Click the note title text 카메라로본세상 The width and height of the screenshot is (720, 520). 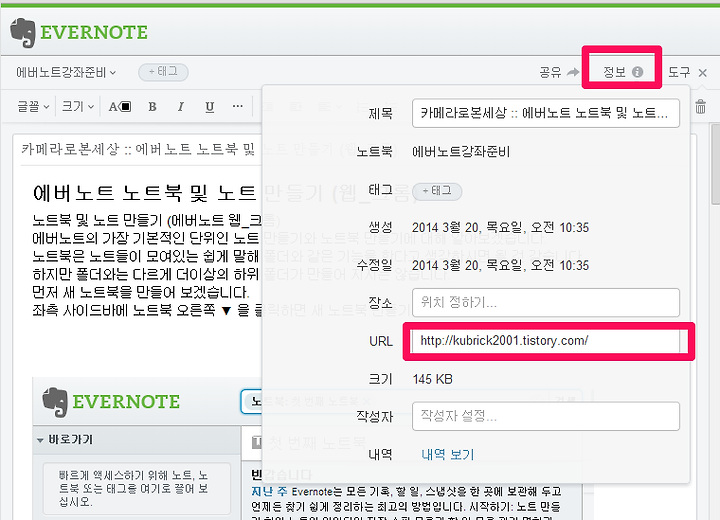point(70,149)
